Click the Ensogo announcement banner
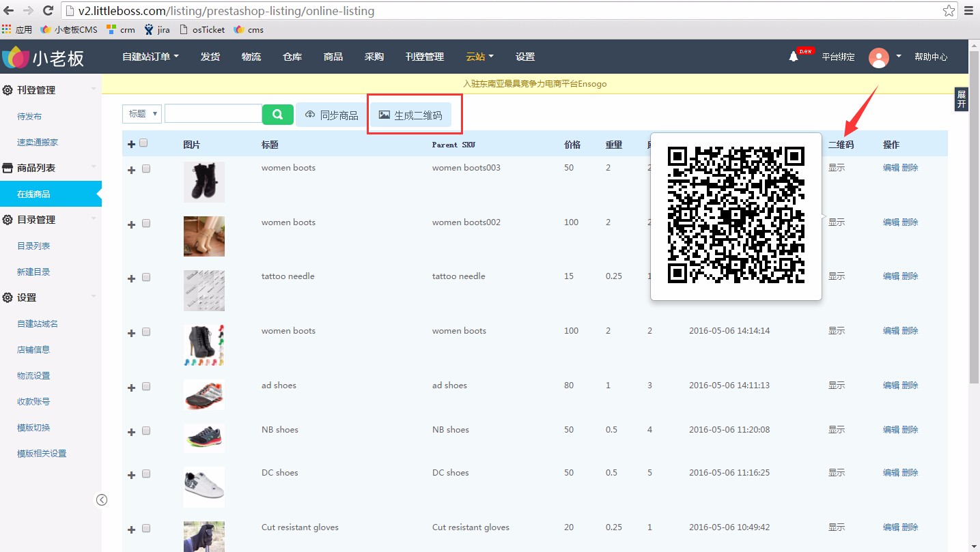Image resolution: width=980 pixels, height=552 pixels. [x=535, y=84]
